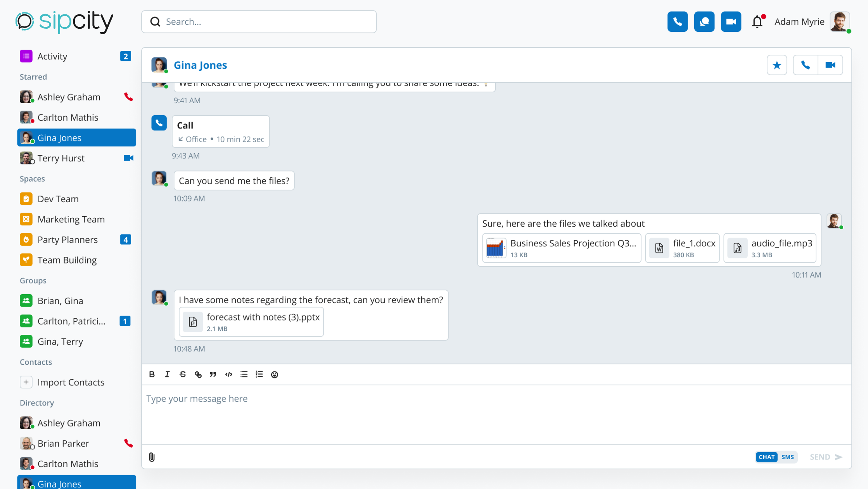The width and height of the screenshot is (868, 489).
Task: Open the emoji picker in message toolbar
Action: point(275,374)
